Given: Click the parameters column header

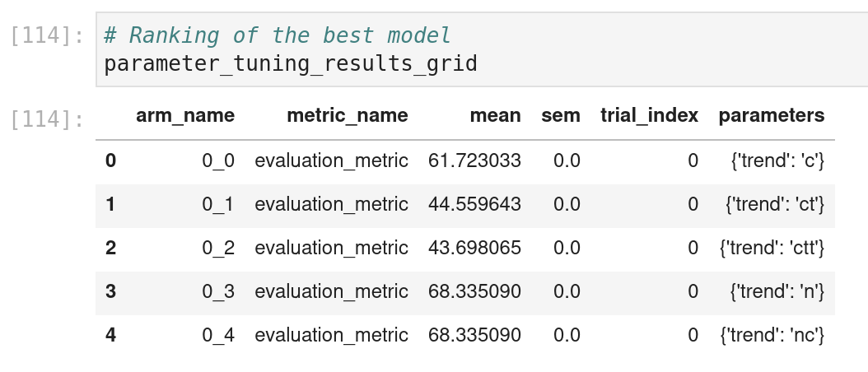Looking at the screenshot, I should (771, 115).
